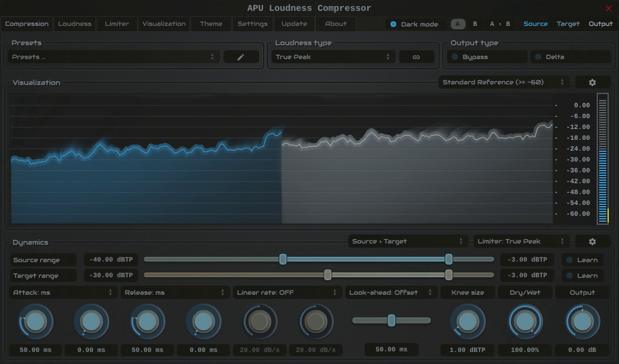Switch to the Compression tab
This screenshot has width=619, height=364.
tap(27, 24)
